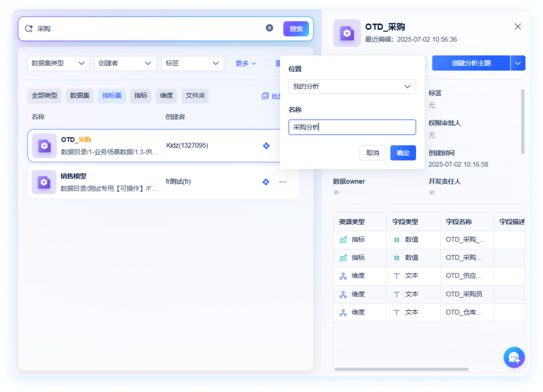The image size is (543, 392).
Task: Expand the 数据集类型 filter dropdown
Action: pos(59,63)
